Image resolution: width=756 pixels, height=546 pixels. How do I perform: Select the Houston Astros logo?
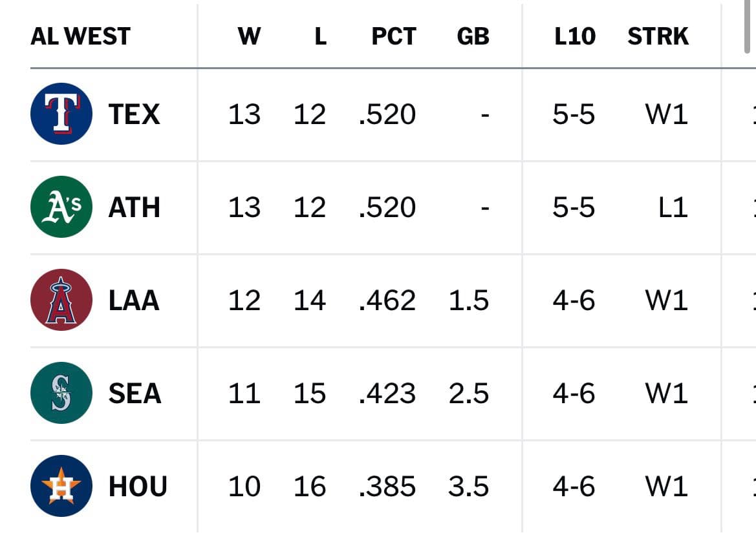point(61,486)
